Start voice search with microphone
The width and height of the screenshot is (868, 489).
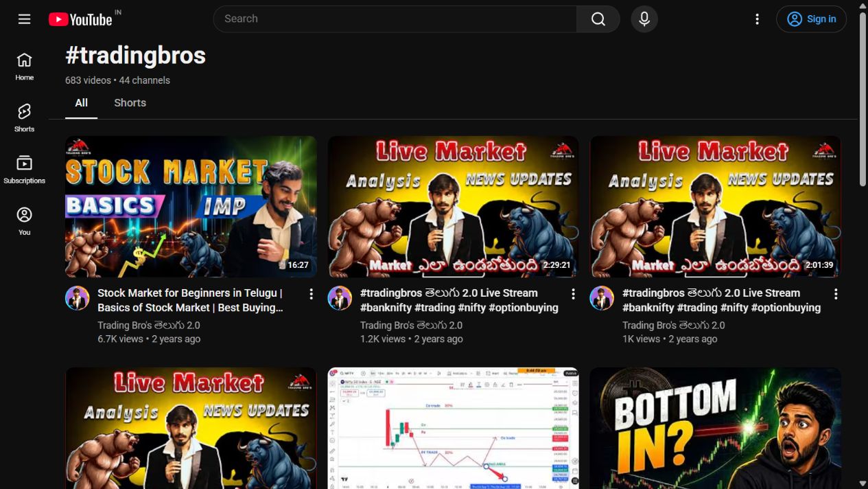coord(644,19)
